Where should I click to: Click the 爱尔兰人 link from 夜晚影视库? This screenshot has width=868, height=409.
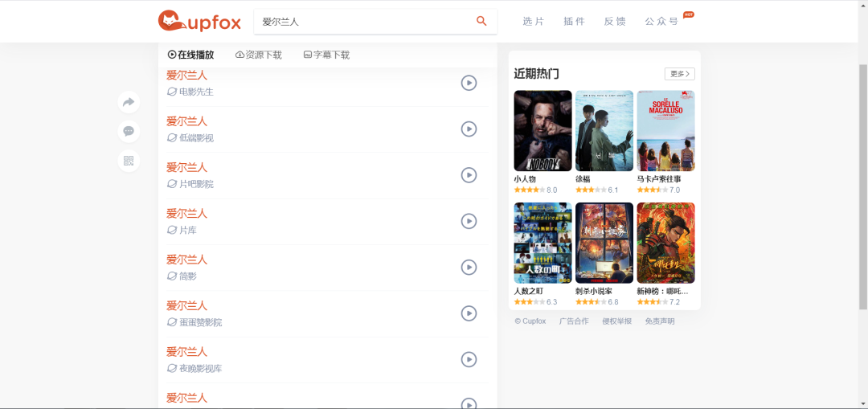click(x=186, y=352)
